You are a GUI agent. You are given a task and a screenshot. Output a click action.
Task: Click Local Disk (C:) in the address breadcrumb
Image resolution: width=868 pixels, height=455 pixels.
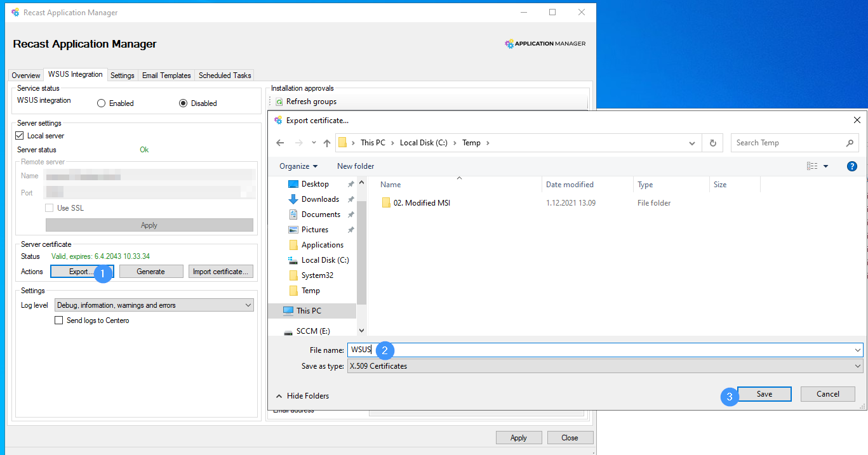click(424, 143)
